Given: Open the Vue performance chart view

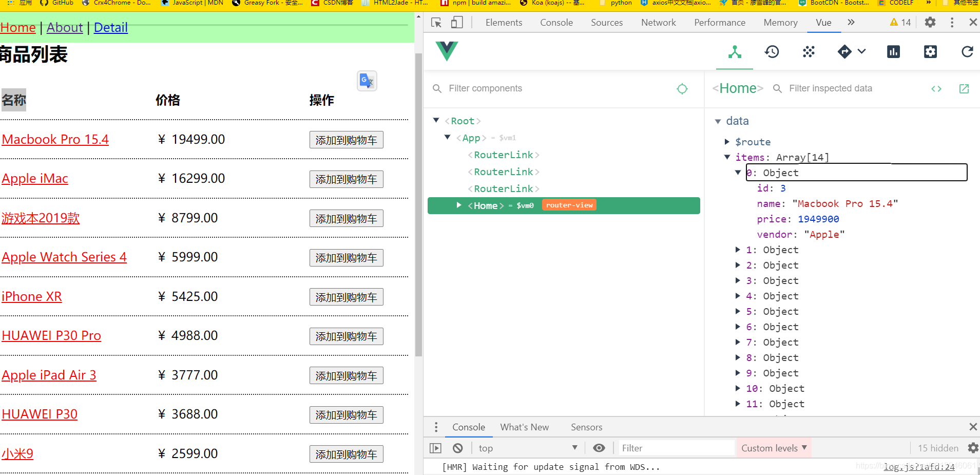Looking at the screenshot, I should pos(893,52).
